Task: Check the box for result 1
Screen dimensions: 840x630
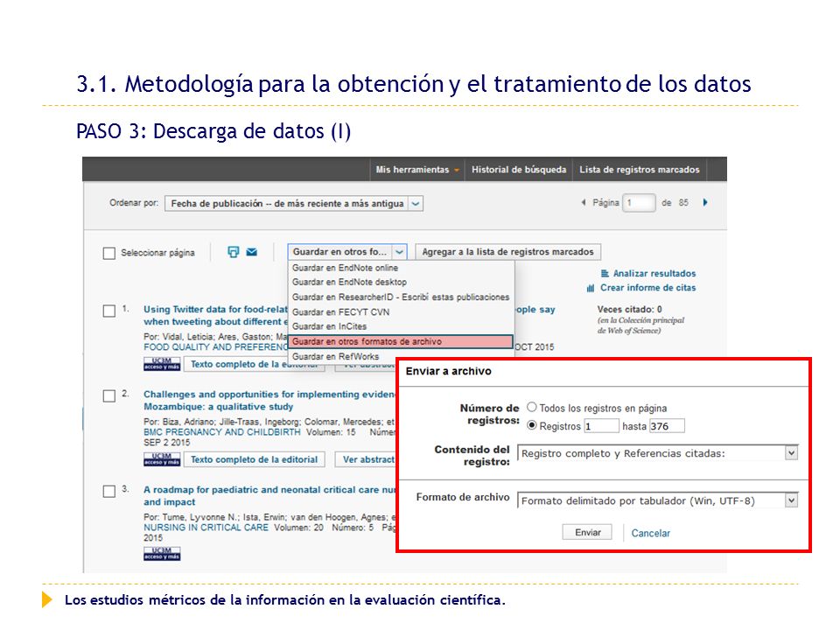Action: (x=108, y=311)
